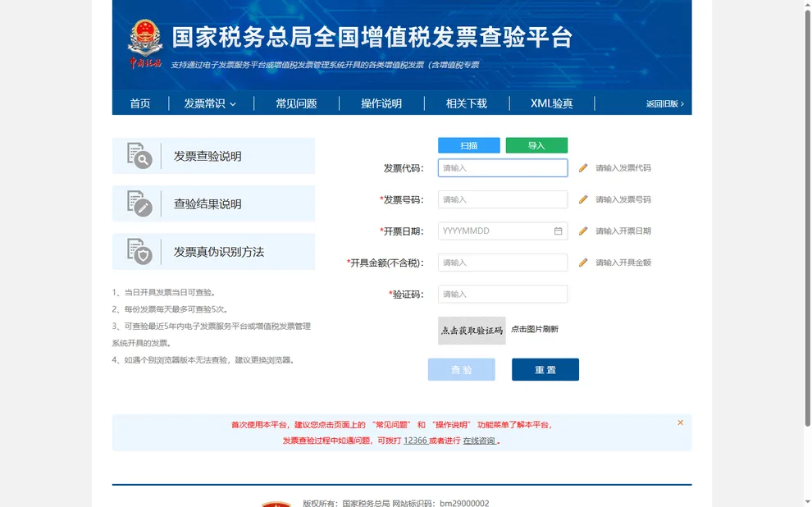This screenshot has width=812, height=507.
Task: Click the pencil icon beside 请输入开票日期
Action: point(583,231)
